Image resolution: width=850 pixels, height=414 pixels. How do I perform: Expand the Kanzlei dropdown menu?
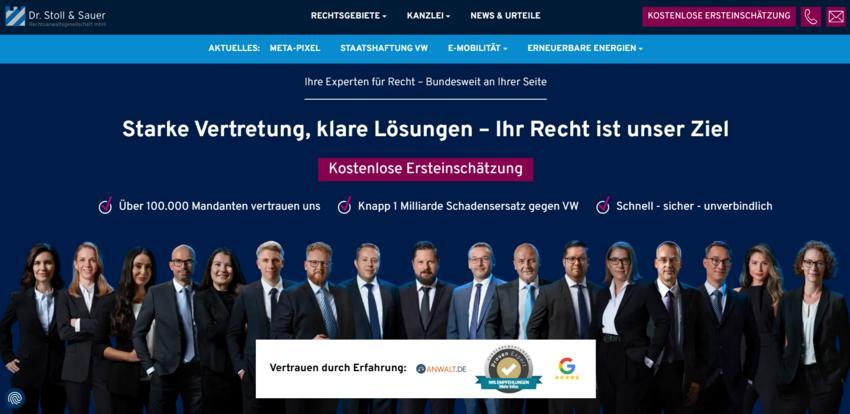[x=428, y=16]
